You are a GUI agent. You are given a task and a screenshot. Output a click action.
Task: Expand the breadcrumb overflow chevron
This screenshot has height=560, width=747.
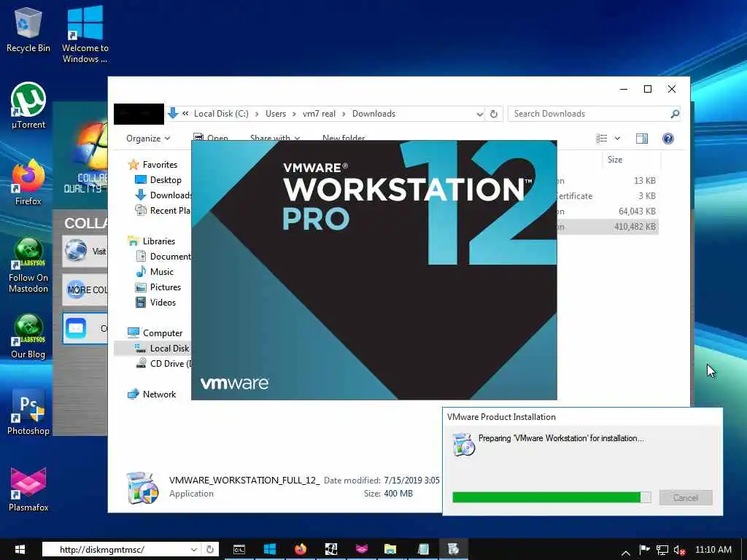[x=185, y=113]
